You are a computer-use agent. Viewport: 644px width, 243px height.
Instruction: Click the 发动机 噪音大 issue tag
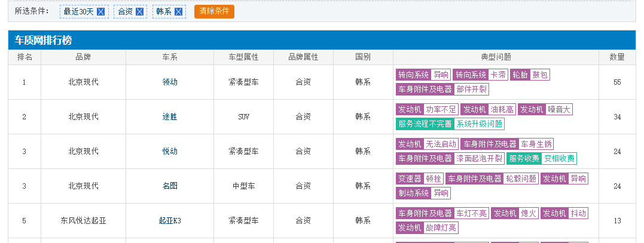pos(545,109)
